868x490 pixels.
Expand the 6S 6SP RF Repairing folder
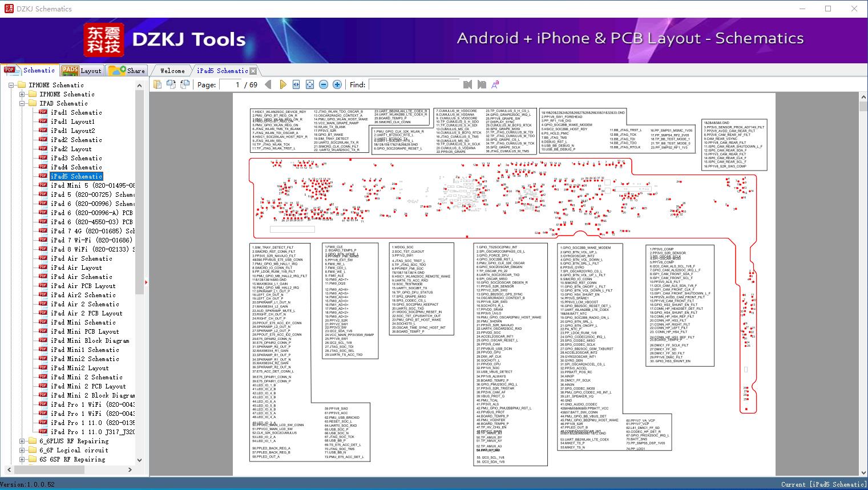pyautogui.click(x=22, y=459)
